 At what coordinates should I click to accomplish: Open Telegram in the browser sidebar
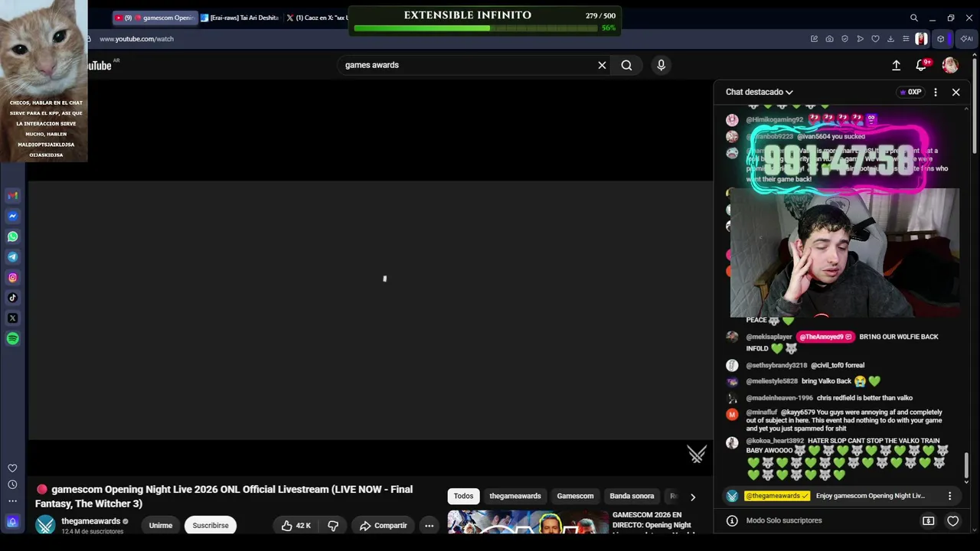point(12,257)
